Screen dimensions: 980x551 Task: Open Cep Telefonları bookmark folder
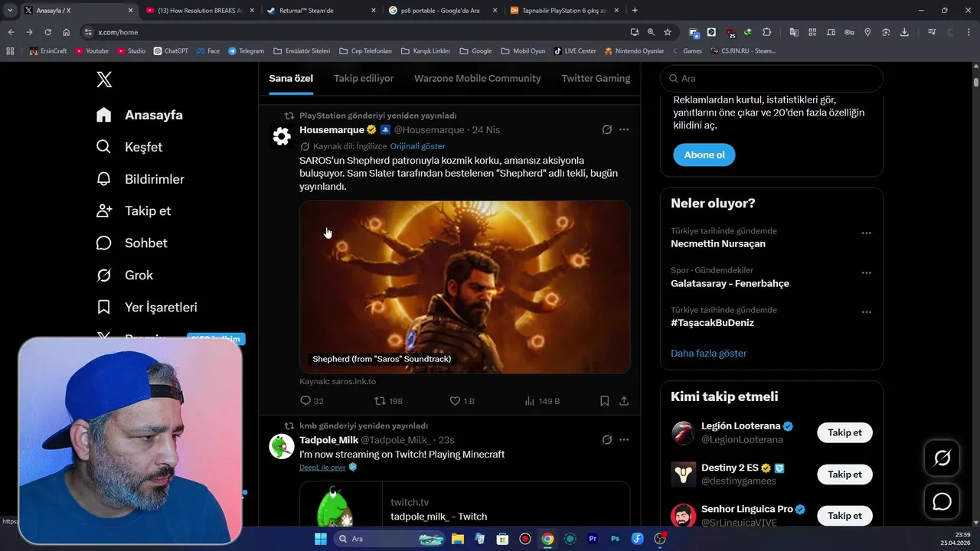(x=365, y=51)
